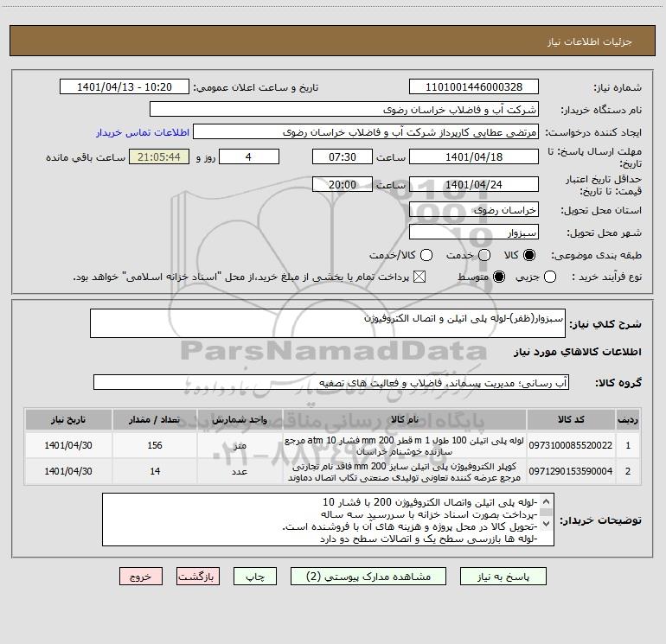666x644 pixels.
Task: Click the quantity cell 156
Action: pyautogui.click(x=155, y=445)
